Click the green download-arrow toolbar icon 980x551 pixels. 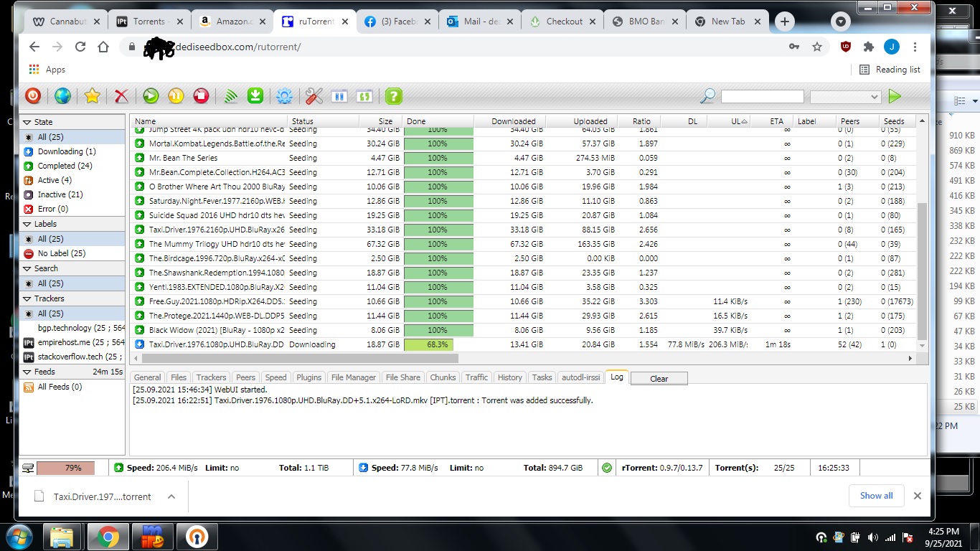pyautogui.click(x=255, y=96)
